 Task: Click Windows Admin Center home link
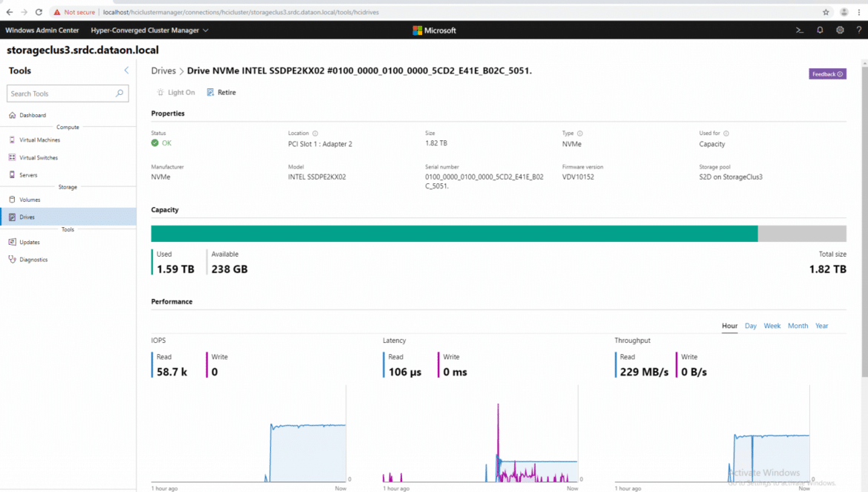tap(42, 30)
